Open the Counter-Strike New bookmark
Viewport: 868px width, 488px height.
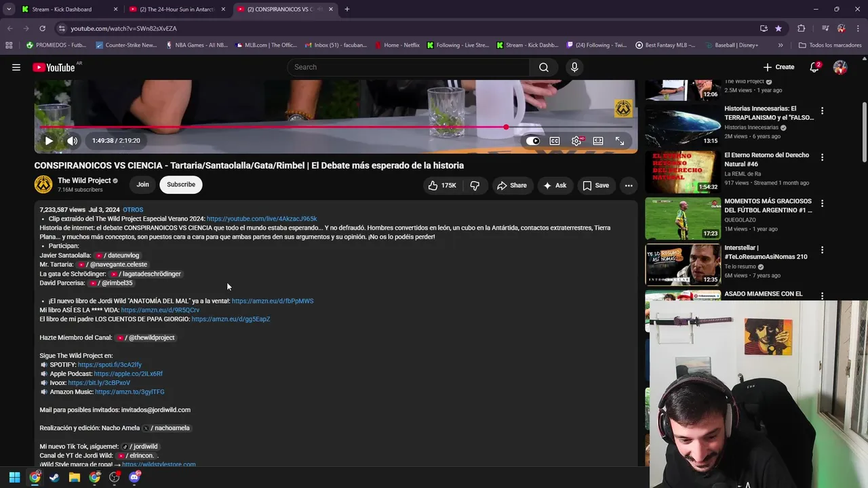pyautogui.click(x=127, y=45)
